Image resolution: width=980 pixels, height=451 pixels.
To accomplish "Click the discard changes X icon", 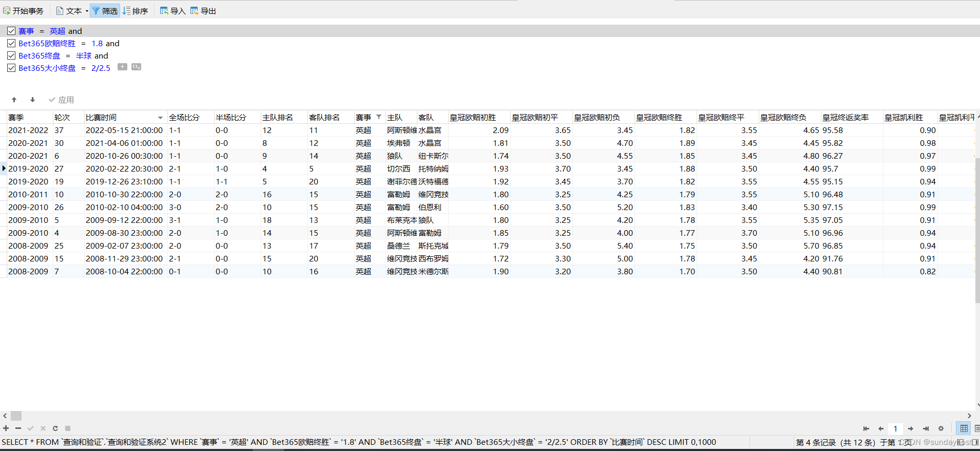I will [43, 428].
